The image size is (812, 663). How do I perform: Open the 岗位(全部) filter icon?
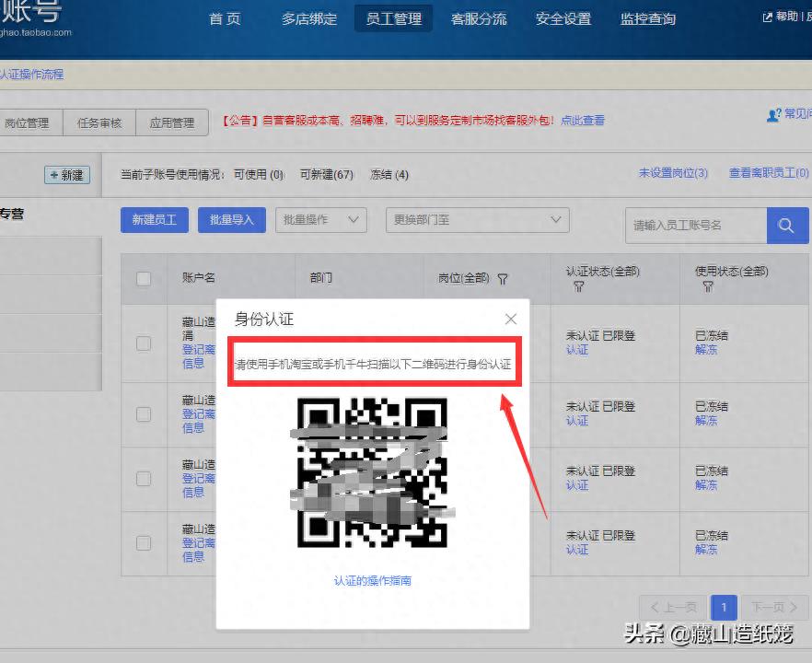click(x=503, y=279)
